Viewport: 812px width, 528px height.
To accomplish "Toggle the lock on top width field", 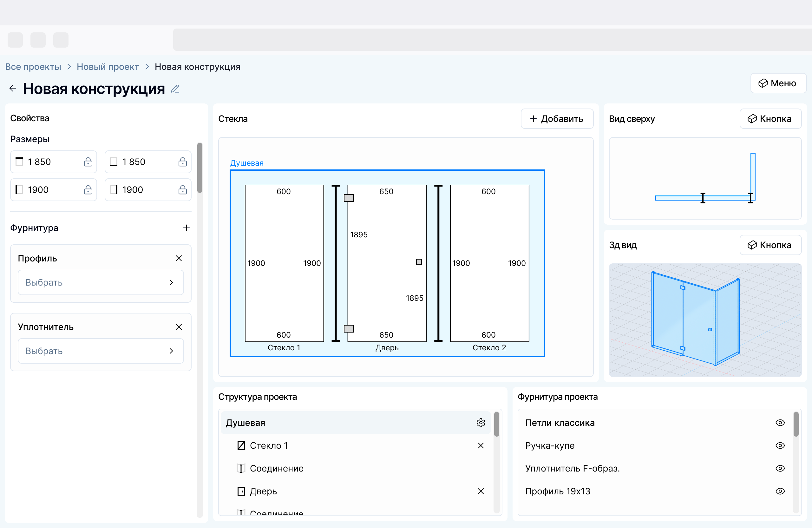I will (x=88, y=162).
